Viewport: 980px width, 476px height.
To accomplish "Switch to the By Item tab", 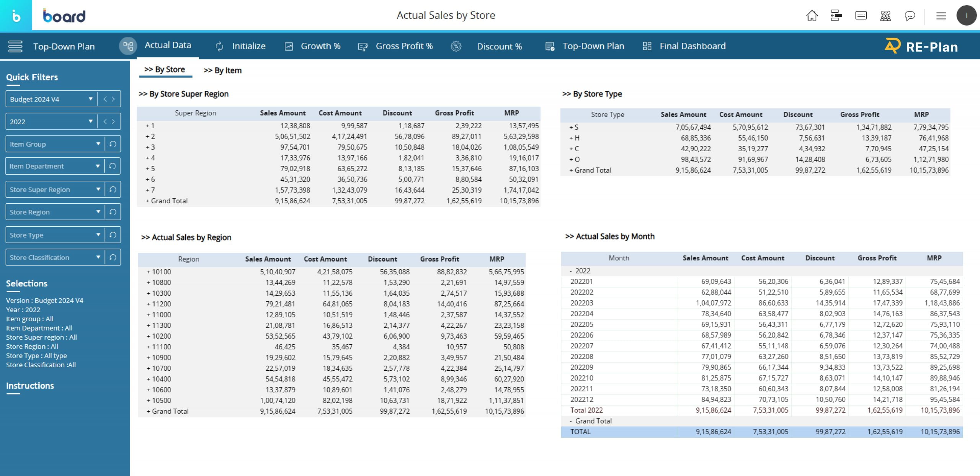I will (223, 70).
